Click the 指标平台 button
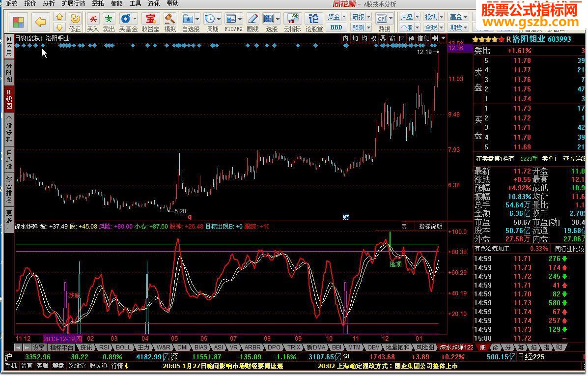The image size is (588, 376). 61,347
